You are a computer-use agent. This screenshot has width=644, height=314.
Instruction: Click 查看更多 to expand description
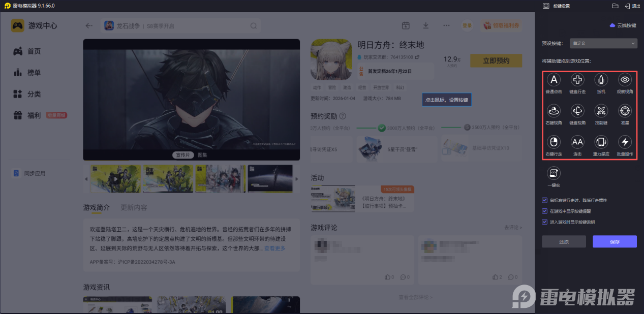pos(275,248)
